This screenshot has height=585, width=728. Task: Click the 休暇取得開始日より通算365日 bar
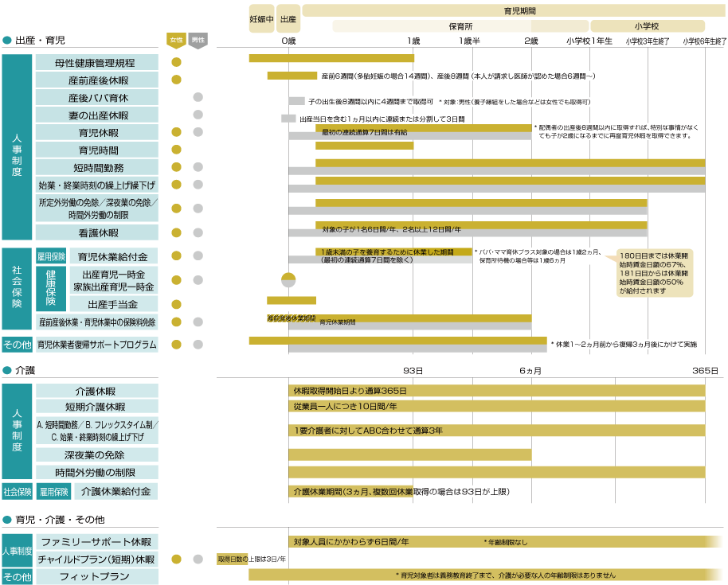pyautogui.click(x=497, y=391)
